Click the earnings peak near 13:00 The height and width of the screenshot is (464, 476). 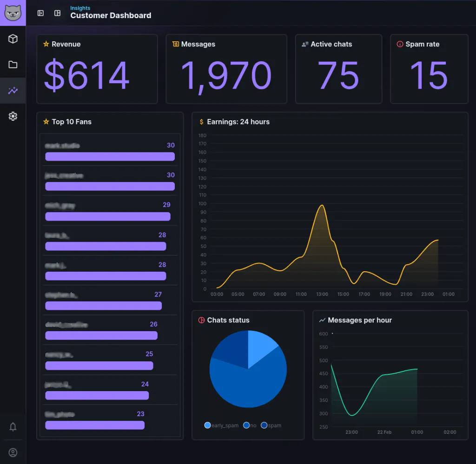(x=322, y=206)
